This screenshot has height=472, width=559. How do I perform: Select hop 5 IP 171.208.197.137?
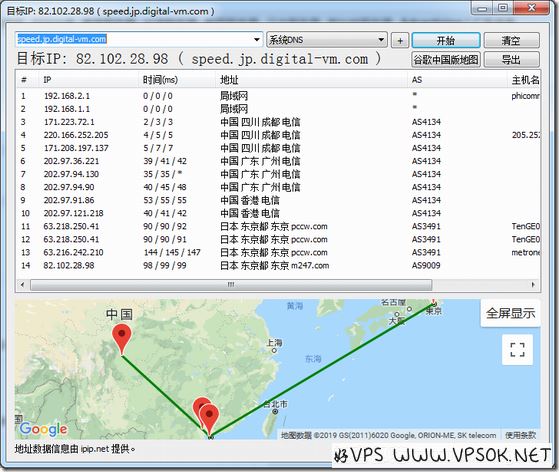coord(76,148)
